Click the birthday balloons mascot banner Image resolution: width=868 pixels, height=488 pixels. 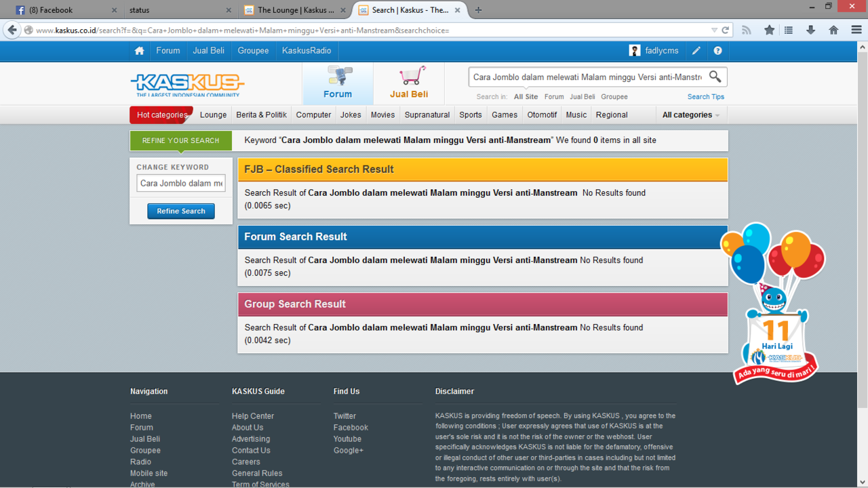click(x=774, y=303)
